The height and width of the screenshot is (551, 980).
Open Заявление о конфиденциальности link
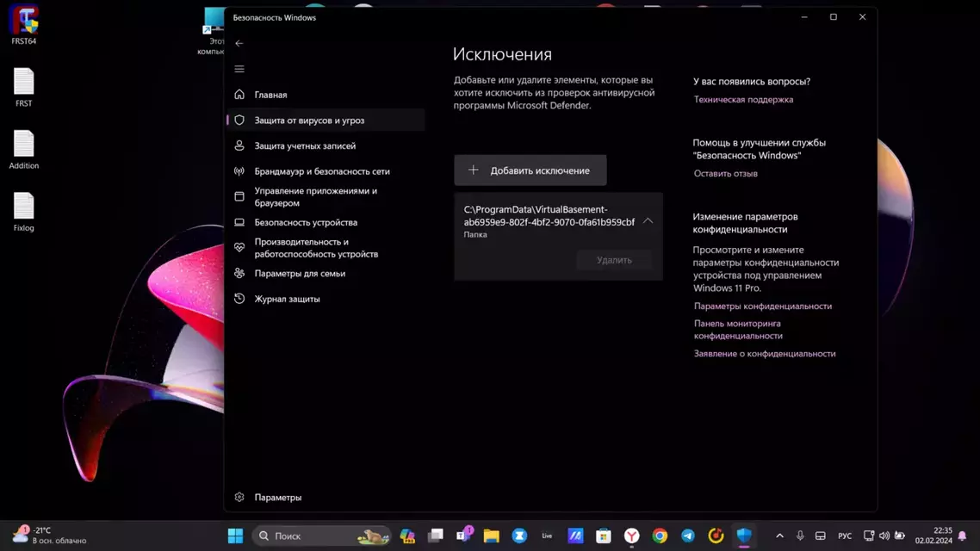point(765,354)
